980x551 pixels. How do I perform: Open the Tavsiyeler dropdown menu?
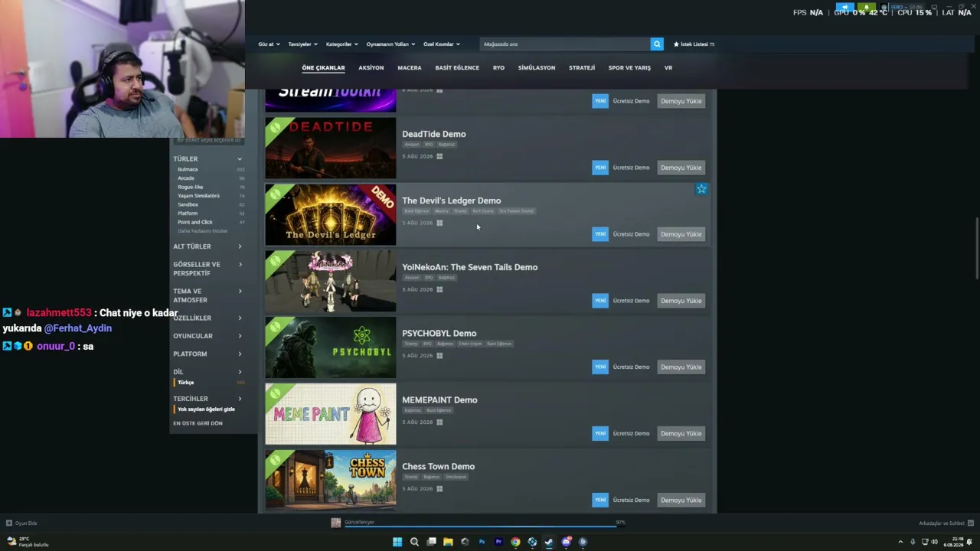click(302, 44)
